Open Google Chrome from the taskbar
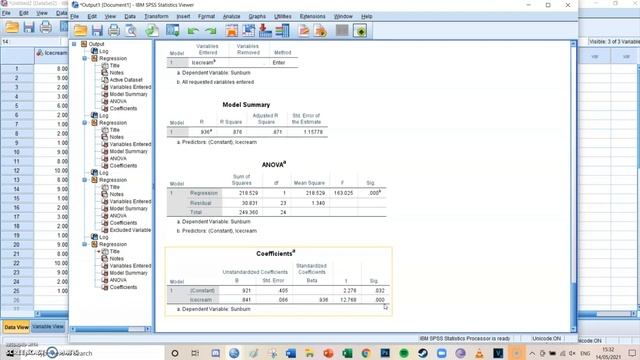 366,353
